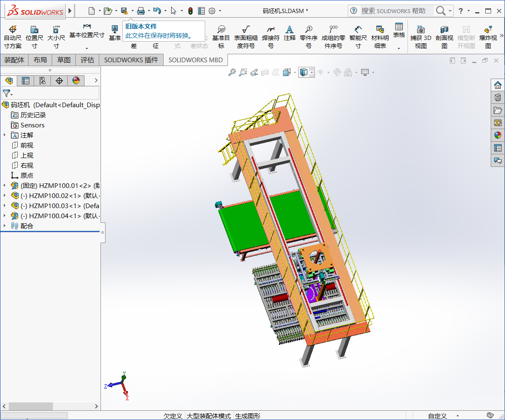Click the 爆炸视图 ribbon icon
The height and width of the screenshot is (420, 505).
coord(487,36)
